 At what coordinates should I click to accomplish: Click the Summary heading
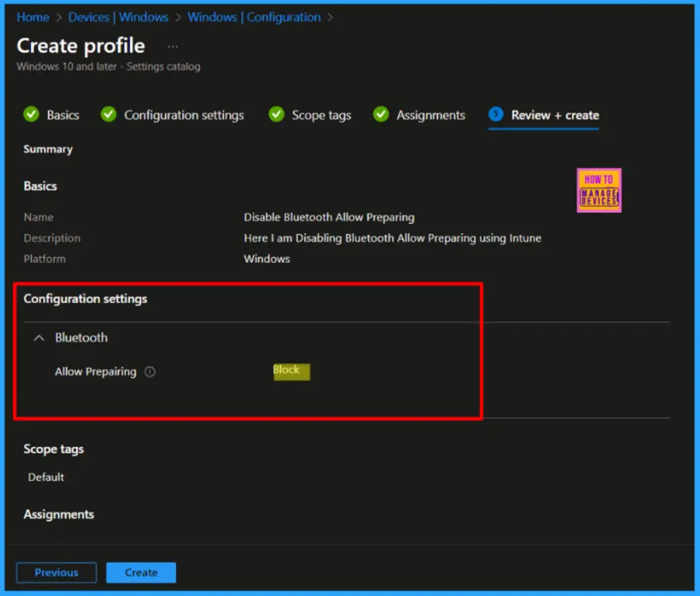[x=48, y=150]
